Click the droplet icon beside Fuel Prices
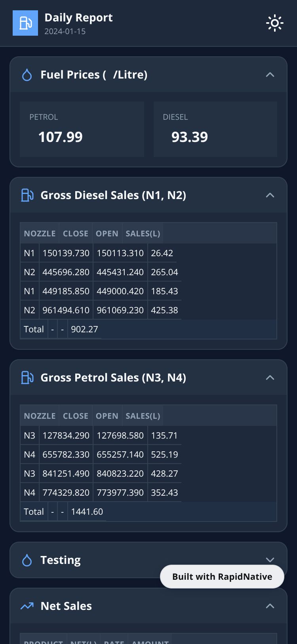 [x=27, y=75]
